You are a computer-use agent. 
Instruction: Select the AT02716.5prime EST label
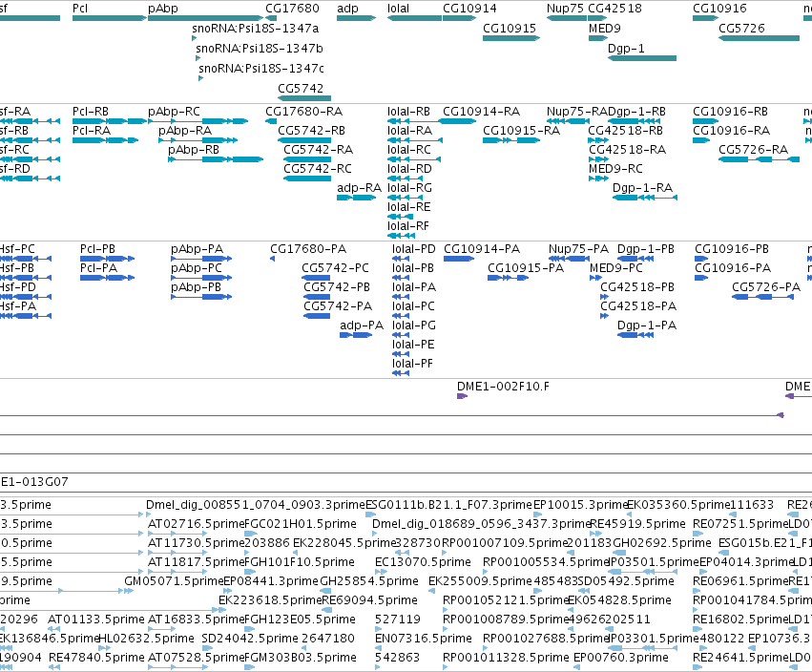tap(196, 524)
